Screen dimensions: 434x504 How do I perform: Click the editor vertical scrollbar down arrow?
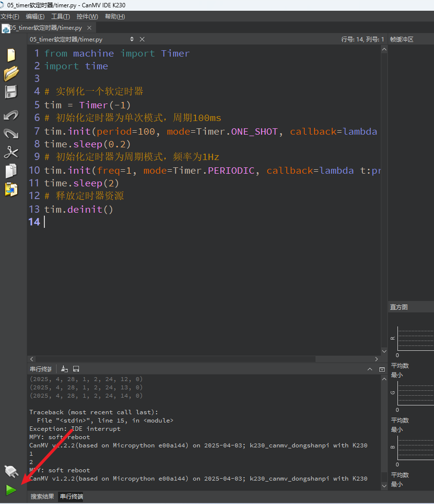point(384,351)
